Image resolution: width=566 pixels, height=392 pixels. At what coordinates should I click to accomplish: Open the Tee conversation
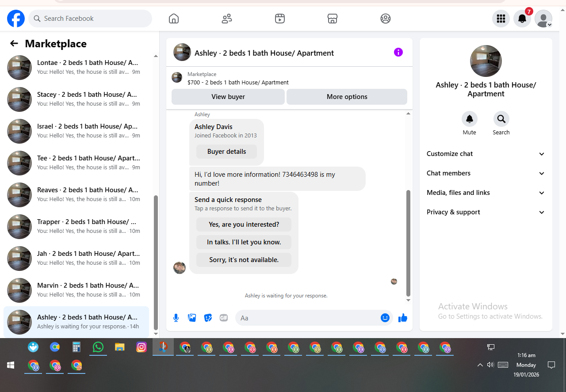[76, 163]
